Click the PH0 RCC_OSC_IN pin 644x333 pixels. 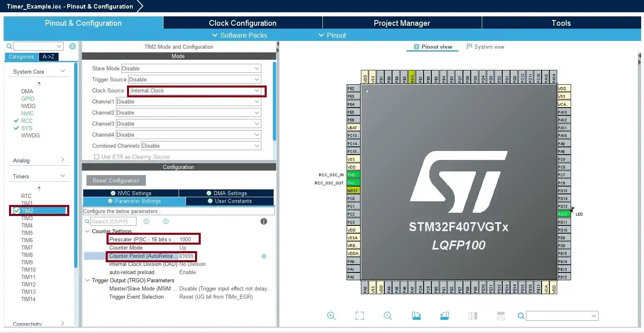353,175
